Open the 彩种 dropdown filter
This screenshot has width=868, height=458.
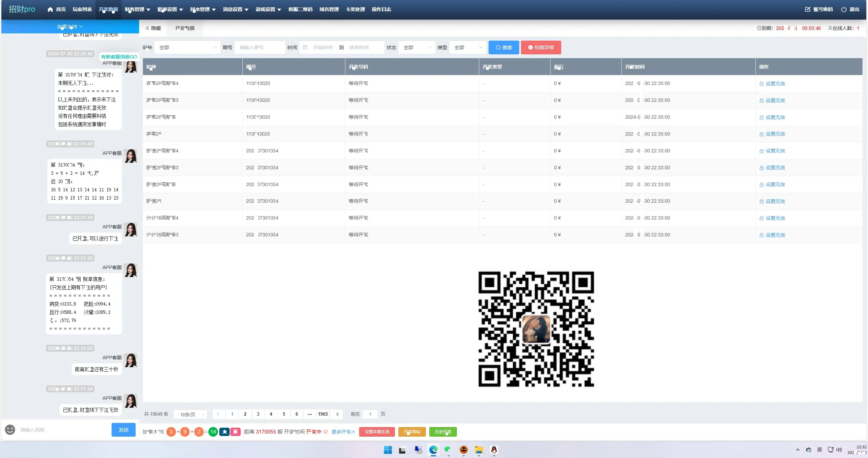pos(188,47)
